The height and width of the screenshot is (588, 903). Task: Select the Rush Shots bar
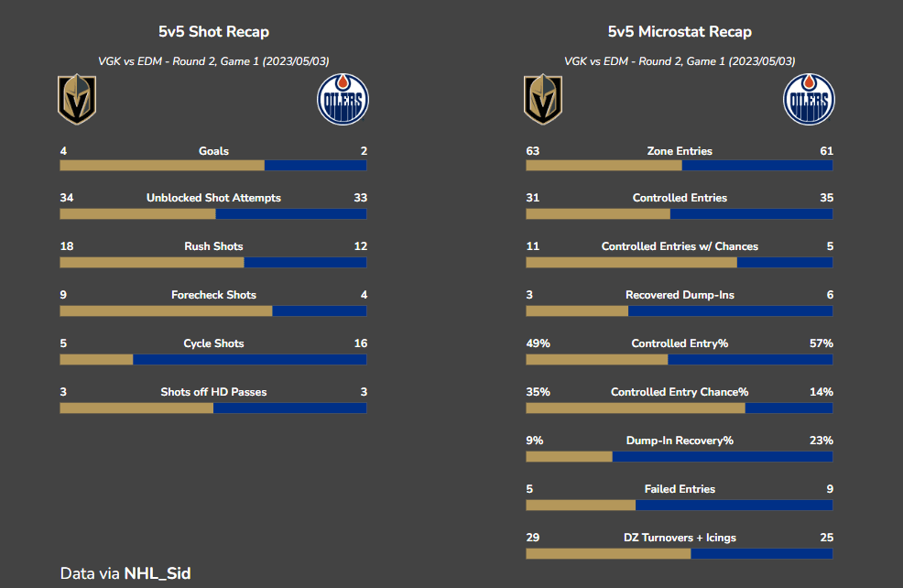213,262
